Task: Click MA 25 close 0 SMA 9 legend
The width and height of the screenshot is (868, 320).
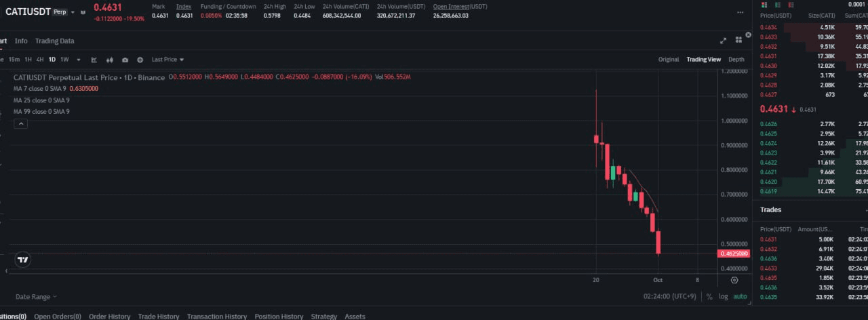Action: [41, 100]
